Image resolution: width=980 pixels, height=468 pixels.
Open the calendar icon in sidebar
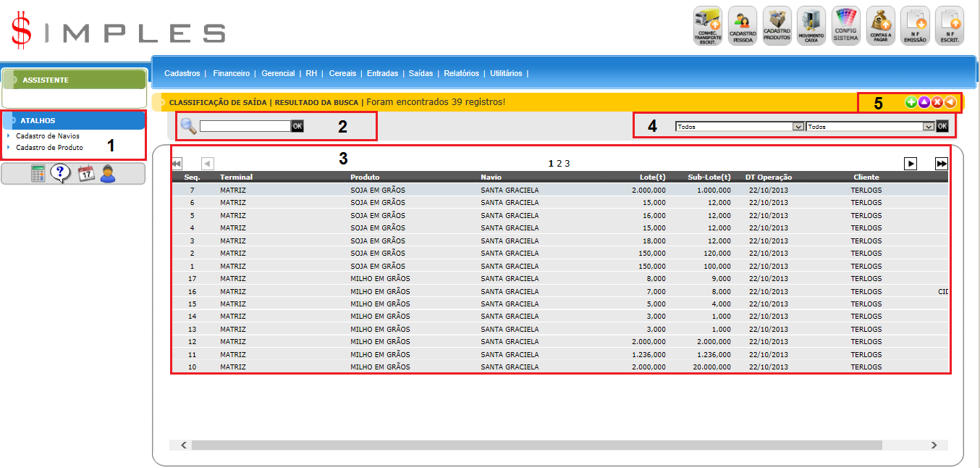[x=86, y=174]
